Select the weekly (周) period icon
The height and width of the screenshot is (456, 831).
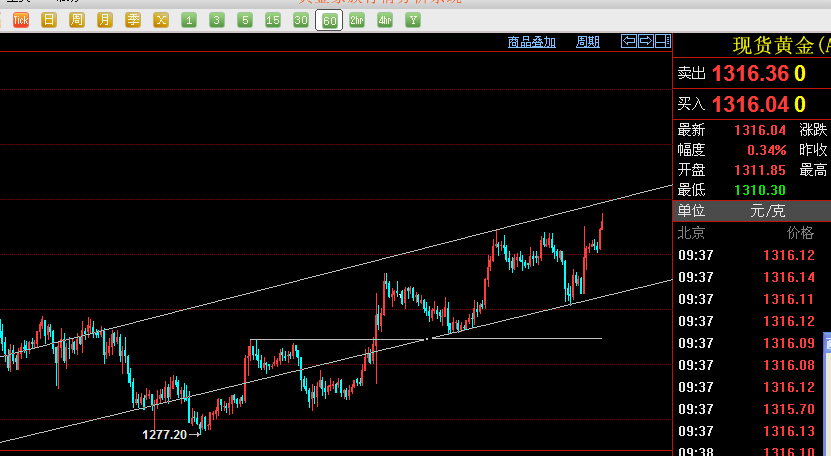(77, 20)
